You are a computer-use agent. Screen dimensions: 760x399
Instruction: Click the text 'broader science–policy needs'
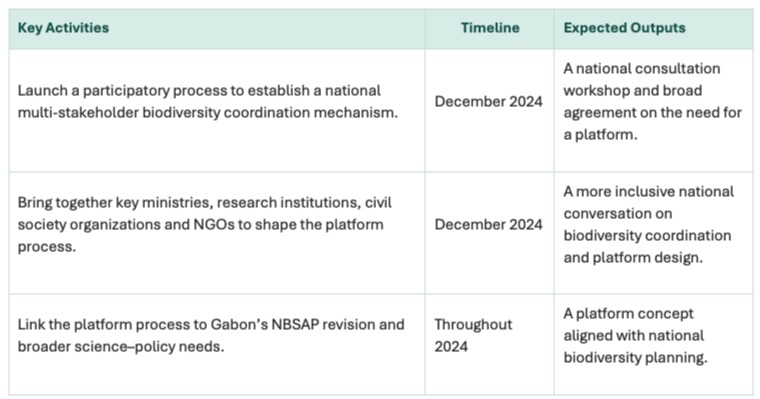pyautogui.click(x=120, y=347)
